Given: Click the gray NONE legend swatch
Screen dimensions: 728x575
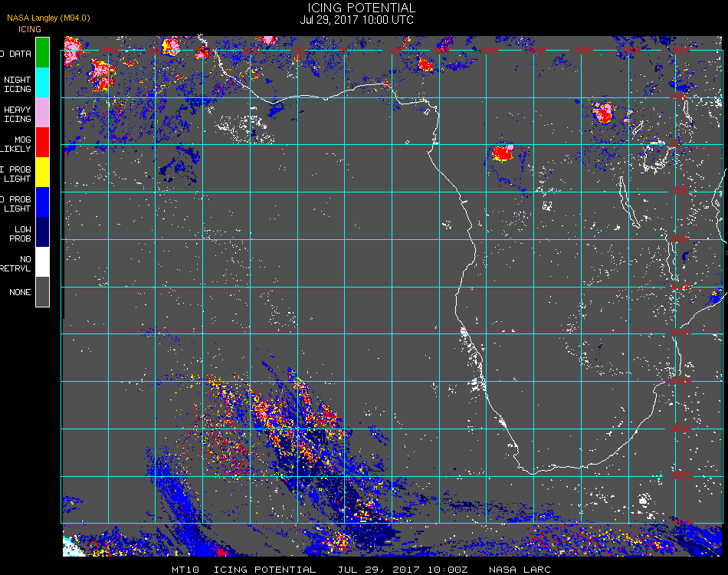Looking at the screenshot, I should tap(42, 291).
